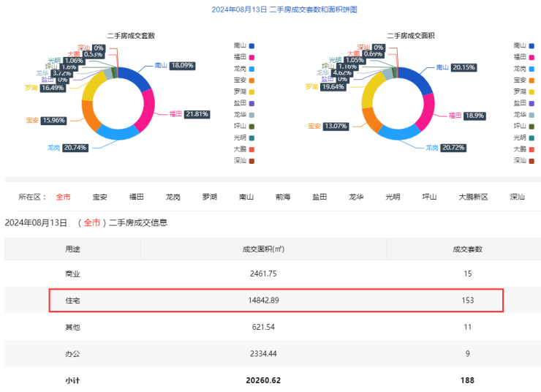Toggle 福田 legend in 二手房成交面积 chart
Screen dimensions: 541x392
coord(523,57)
